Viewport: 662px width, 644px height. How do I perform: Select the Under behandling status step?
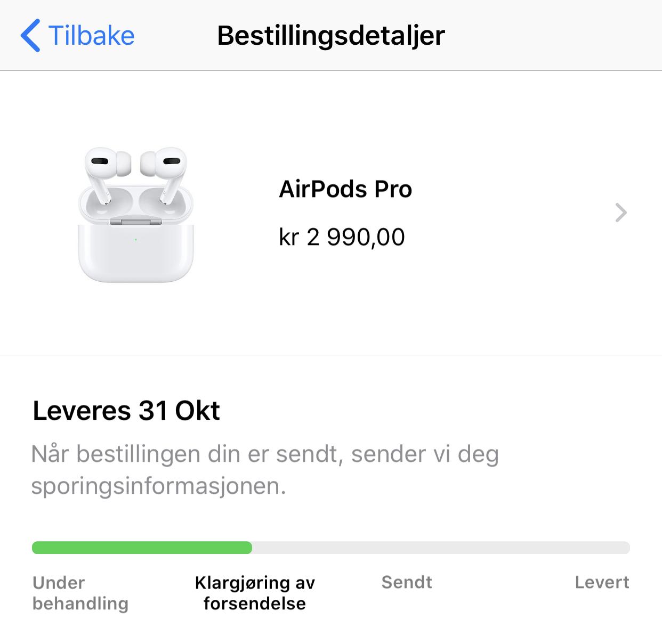(x=80, y=593)
